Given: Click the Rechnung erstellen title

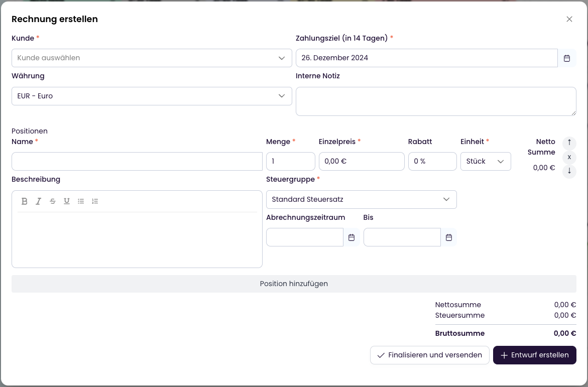Looking at the screenshot, I should point(55,19).
